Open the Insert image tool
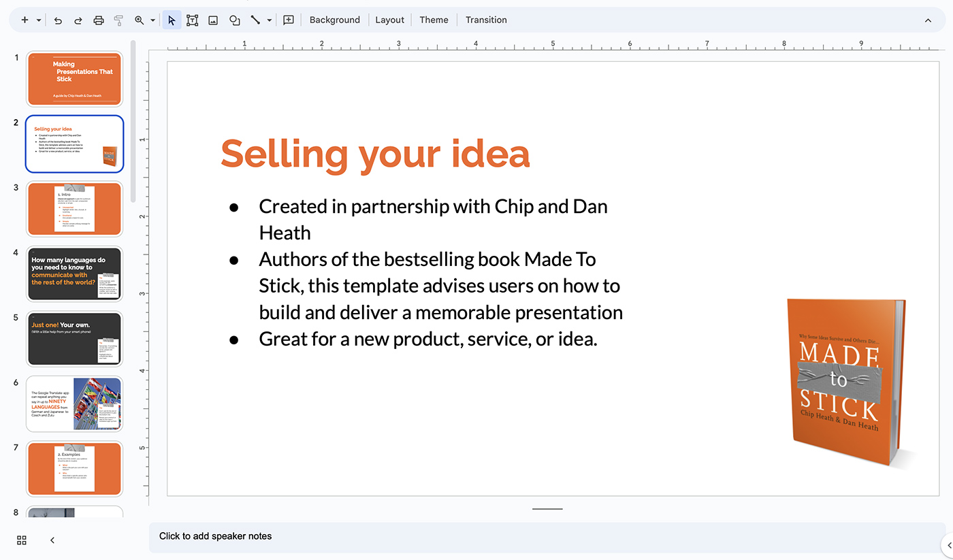This screenshot has width=953, height=560. pyautogui.click(x=213, y=20)
